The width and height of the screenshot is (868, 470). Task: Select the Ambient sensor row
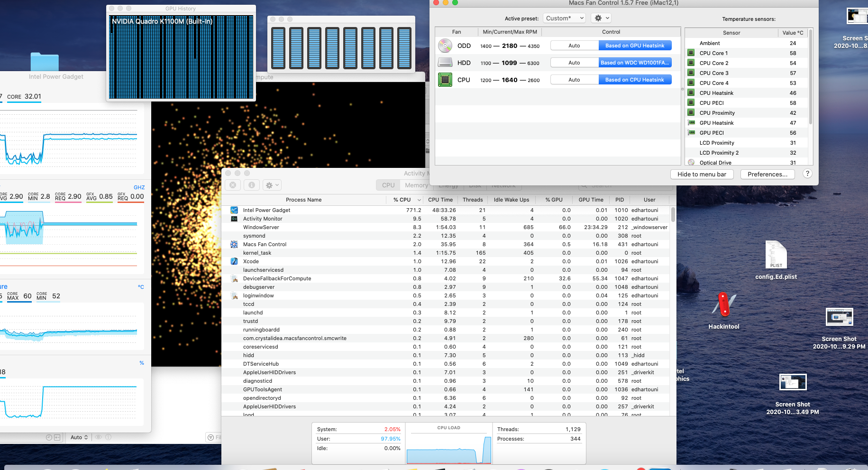747,43
